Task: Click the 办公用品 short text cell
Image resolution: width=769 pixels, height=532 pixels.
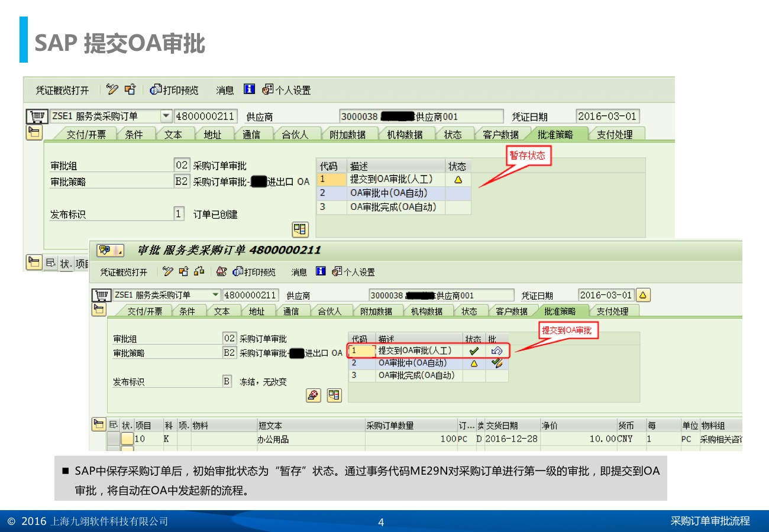Action: pyautogui.click(x=311, y=439)
